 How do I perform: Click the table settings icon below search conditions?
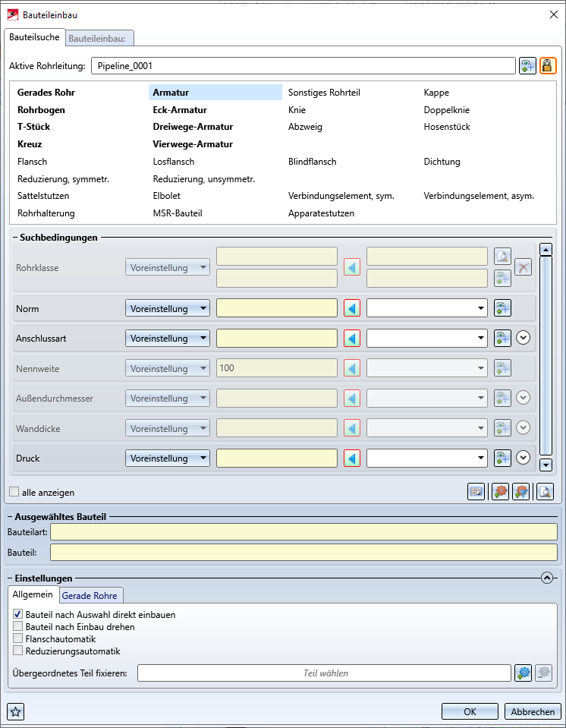point(476,492)
